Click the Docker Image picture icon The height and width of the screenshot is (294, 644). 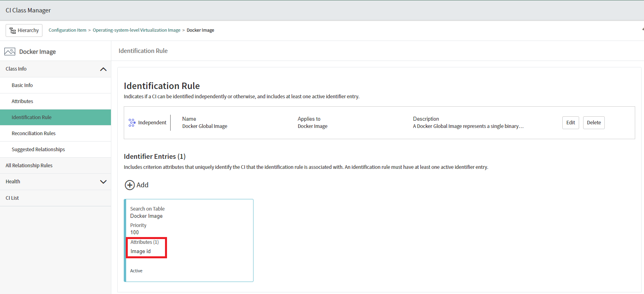[x=10, y=52]
